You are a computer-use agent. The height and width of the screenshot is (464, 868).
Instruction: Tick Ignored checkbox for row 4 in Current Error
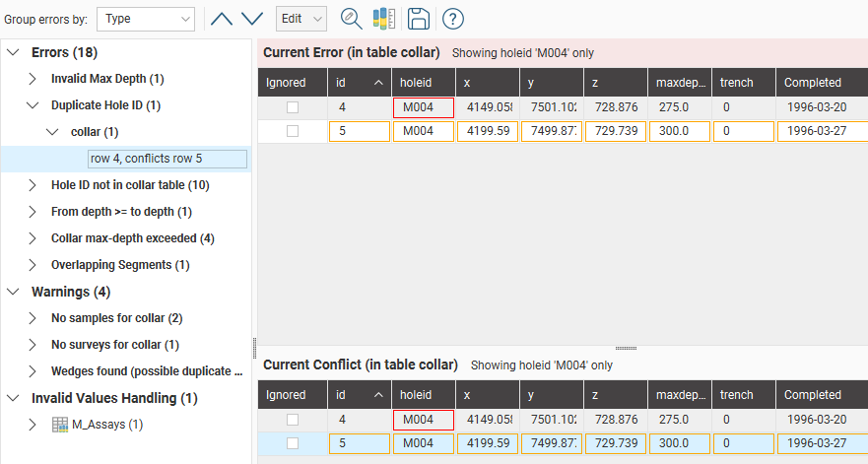[293, 107]
